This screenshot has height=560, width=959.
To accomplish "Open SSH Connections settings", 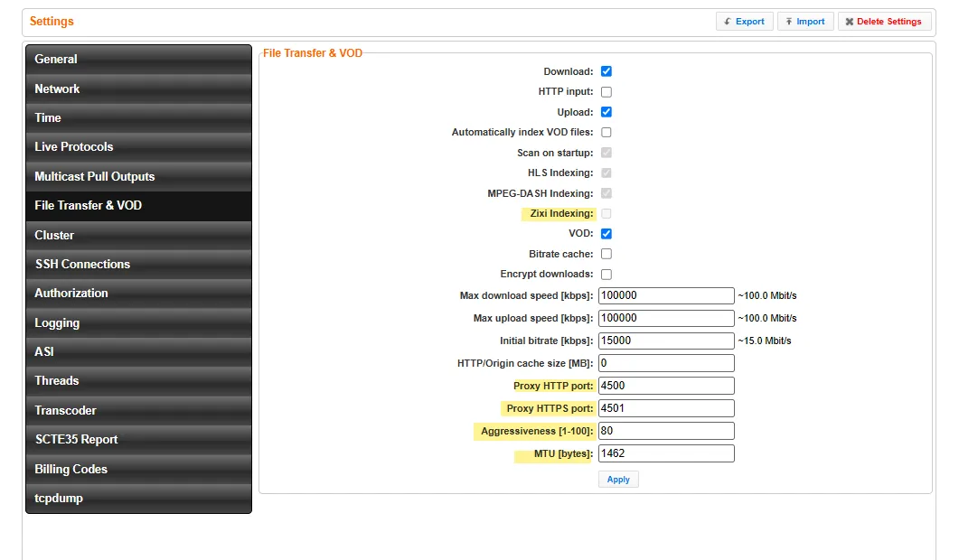I will pos(139,264).
